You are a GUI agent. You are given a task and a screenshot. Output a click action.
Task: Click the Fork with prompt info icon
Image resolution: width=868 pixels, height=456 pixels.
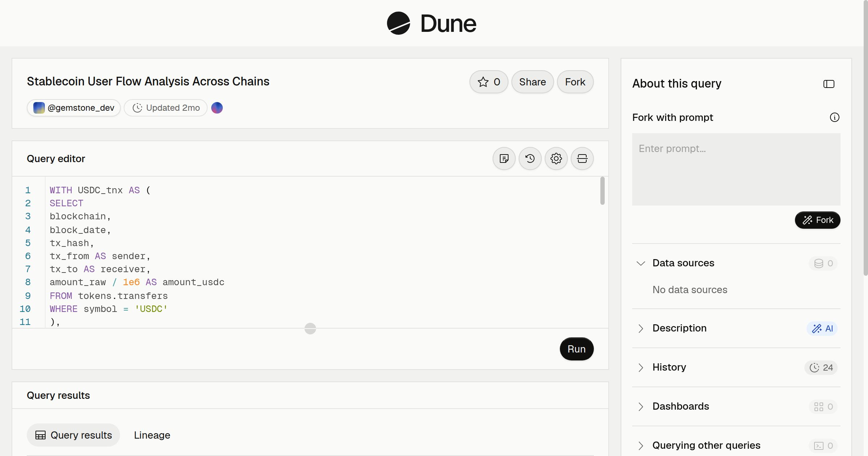pos(835,117)
